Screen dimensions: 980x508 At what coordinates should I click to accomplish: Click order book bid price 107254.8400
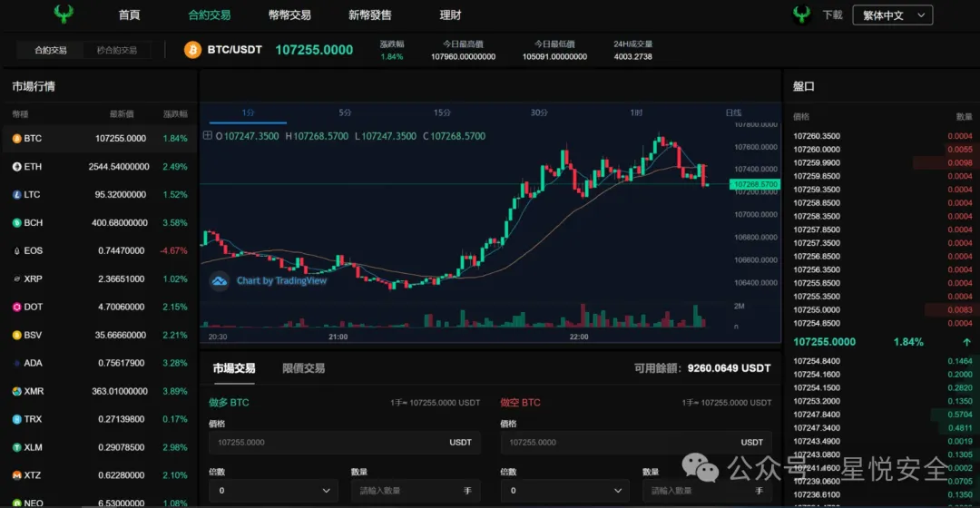(x=817, y=361)
